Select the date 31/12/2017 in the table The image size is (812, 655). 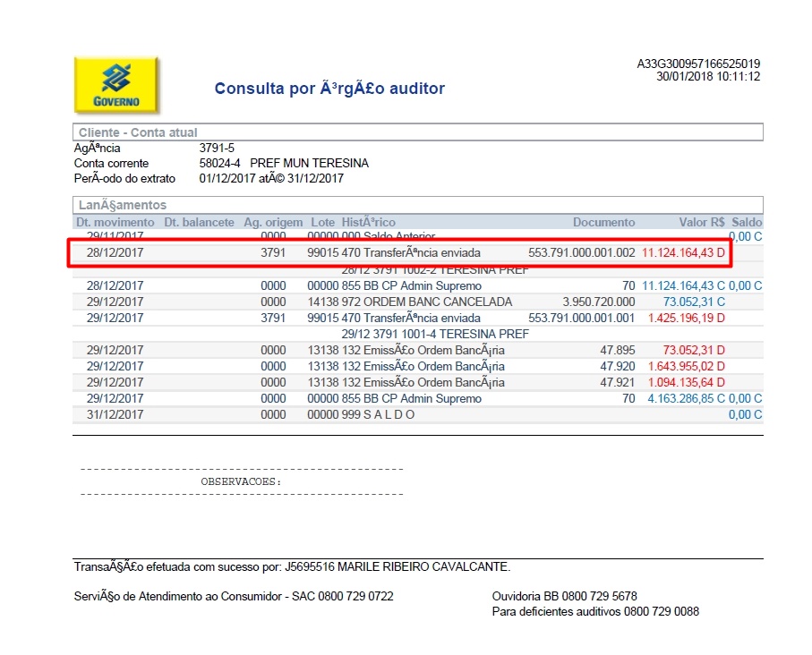[115, 415]
